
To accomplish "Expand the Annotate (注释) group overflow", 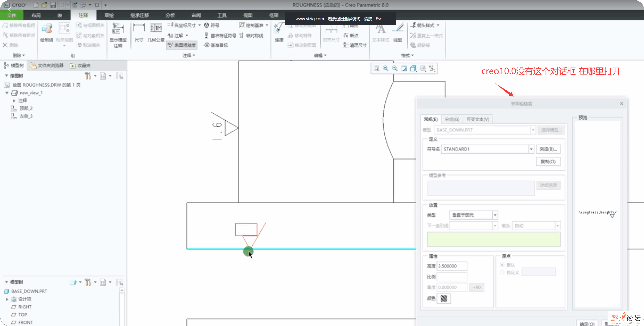I will pyautogui.click(x=189, y=55).
